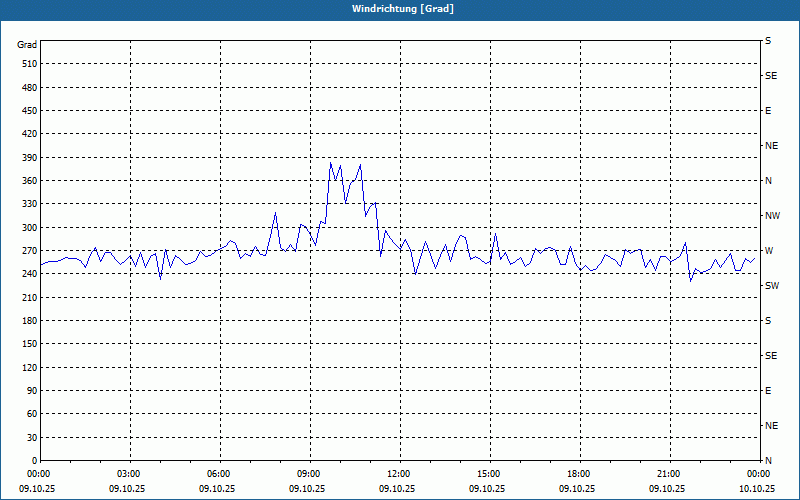Click the 21:00 time axis label
Viewport: 800px width, 500px height.
pyautogui.click(x=667, y=474)
